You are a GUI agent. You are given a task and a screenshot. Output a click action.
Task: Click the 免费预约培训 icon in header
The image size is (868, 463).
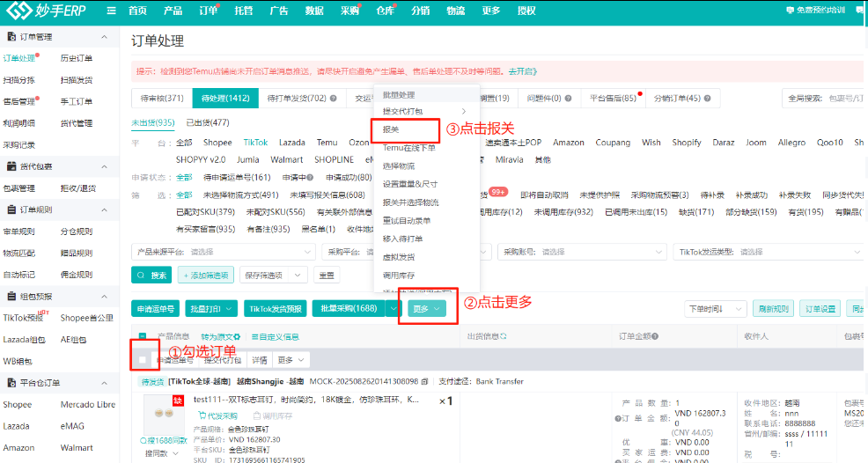[x=790, y=10]
